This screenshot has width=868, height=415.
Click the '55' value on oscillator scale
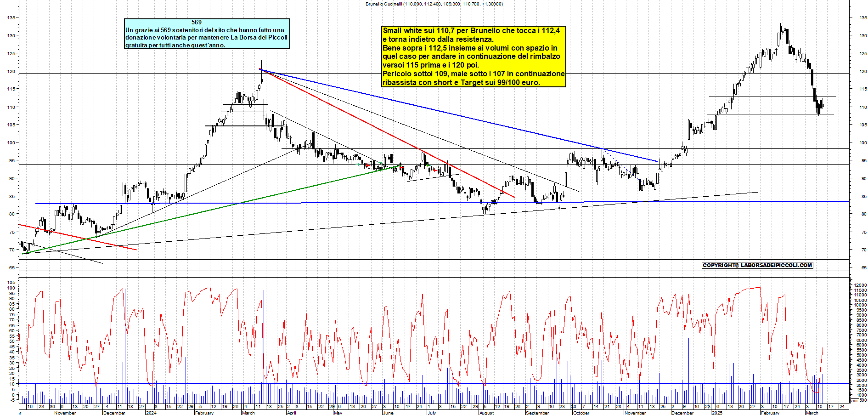coord(11,335)
